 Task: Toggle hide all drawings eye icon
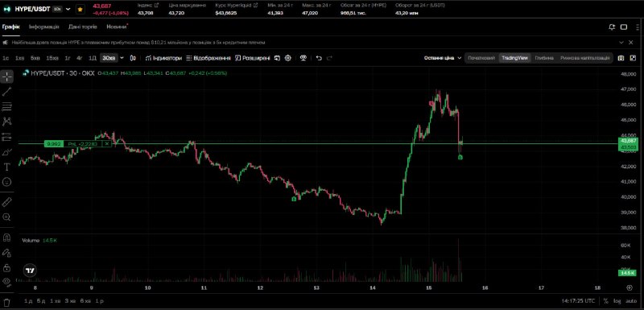coord(6,281)
